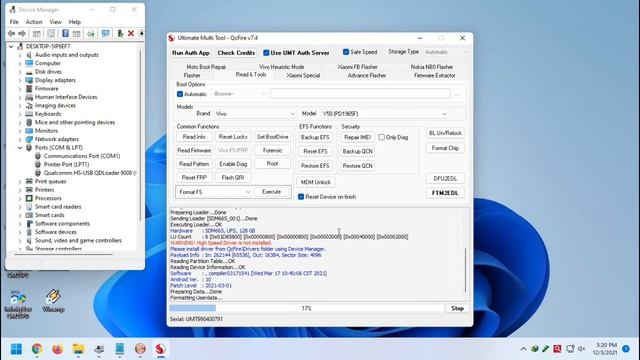Go back in Device Manager toolbar
This screenshot has width=640, height=360.
coord(11,33)
